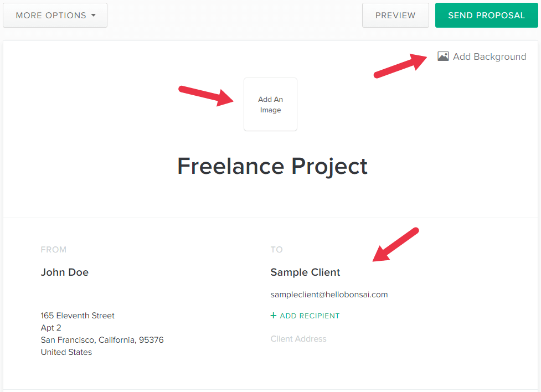Click the plus icon next to ADD RECIPIENT

click(272, 316)
